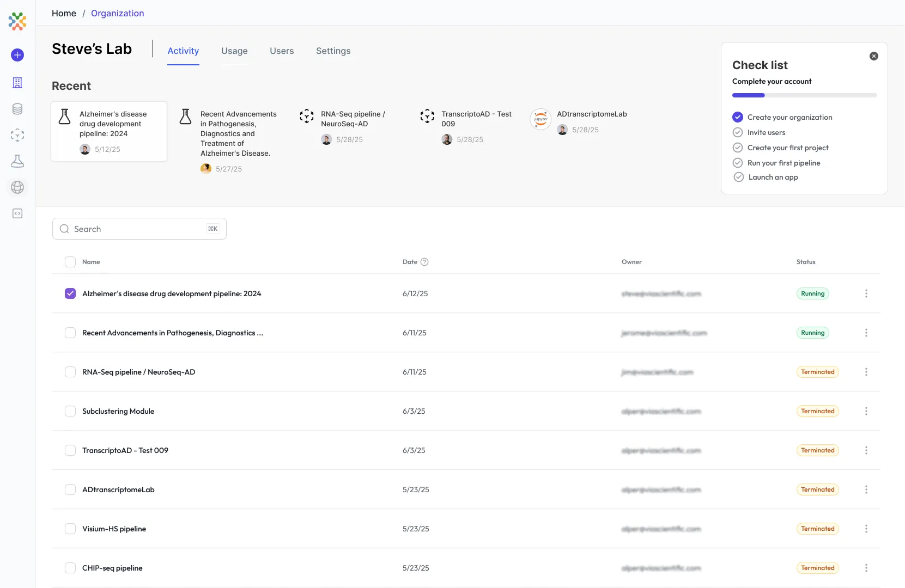Open row menu for Alzheimer's disease drug development pipeline

pyautogui.click(x=866, y=293)
